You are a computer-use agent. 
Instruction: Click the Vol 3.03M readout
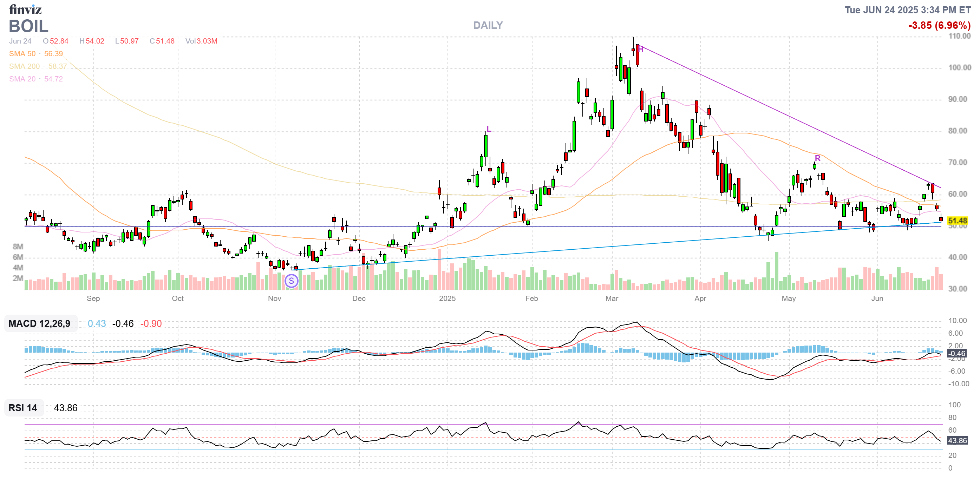(201, 41)
